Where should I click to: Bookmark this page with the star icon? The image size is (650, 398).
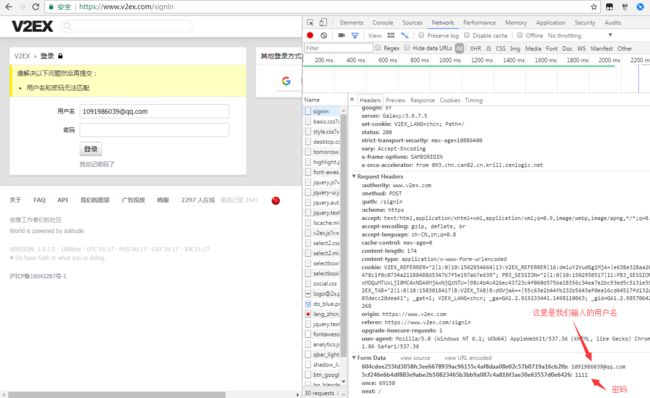(x=594, y=7)
